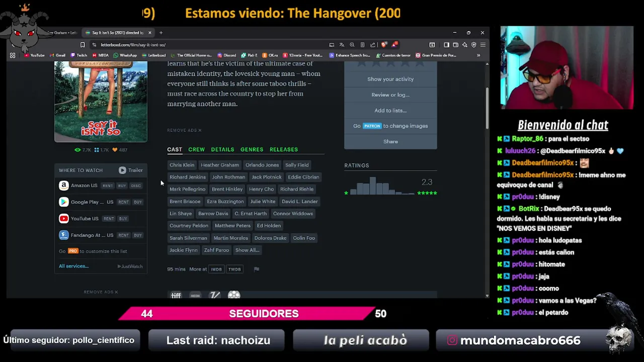Click REMOVE ADS under the synopsis
Viewport: 644px width, 362px height.
pos(184,131)
